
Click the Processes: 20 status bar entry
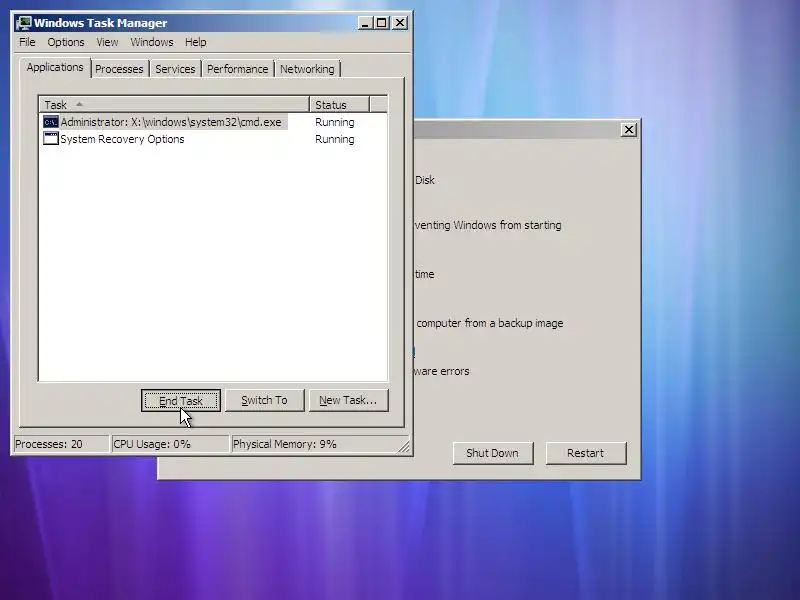[x=61, y=444]
